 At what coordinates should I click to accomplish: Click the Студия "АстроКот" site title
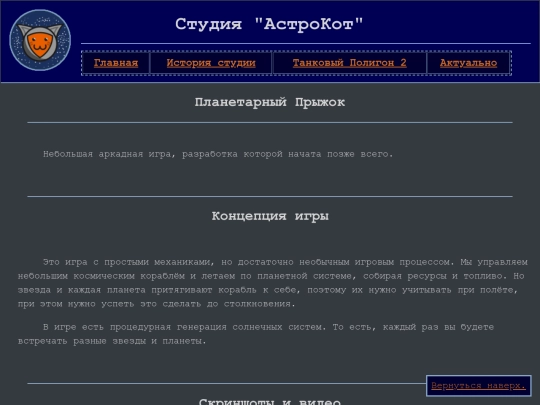269,24
